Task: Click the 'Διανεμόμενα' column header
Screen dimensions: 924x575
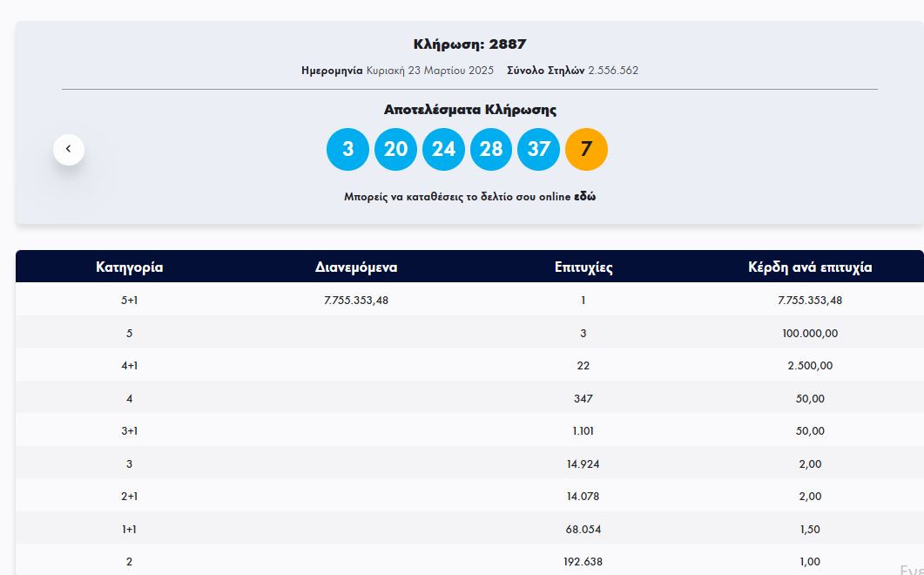Action: [x=356, y=267]
